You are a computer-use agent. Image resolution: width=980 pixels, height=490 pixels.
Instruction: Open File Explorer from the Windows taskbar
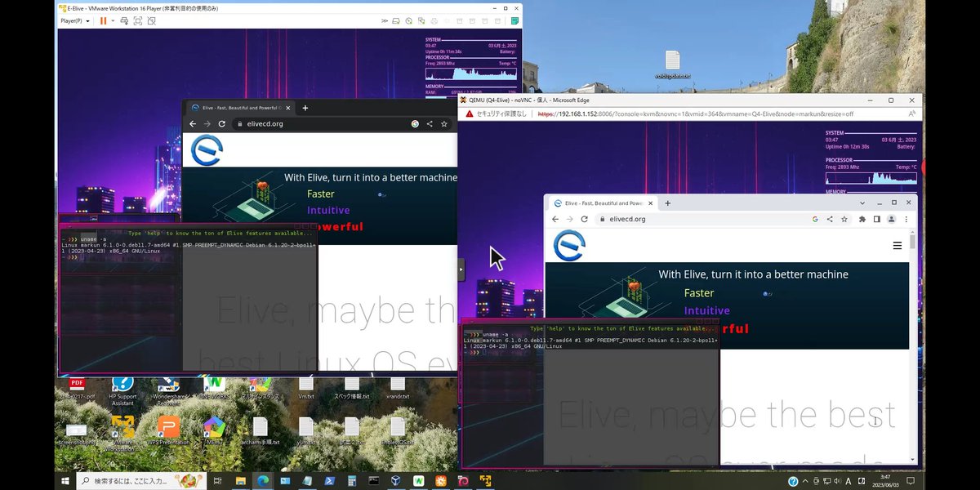[241, 481]
